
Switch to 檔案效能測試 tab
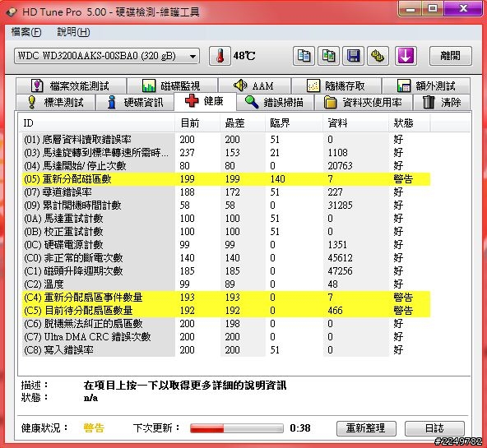pyautogui.click(x=71, y=85)
